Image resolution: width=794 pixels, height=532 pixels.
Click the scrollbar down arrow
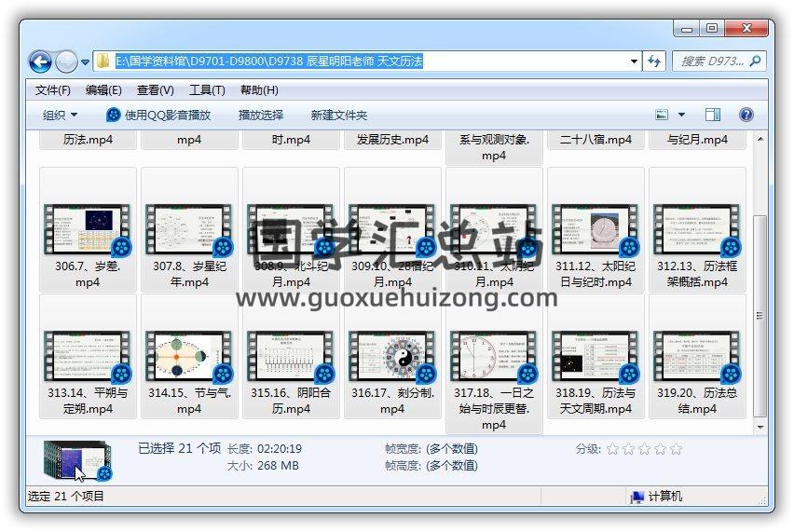coord(760,428)
